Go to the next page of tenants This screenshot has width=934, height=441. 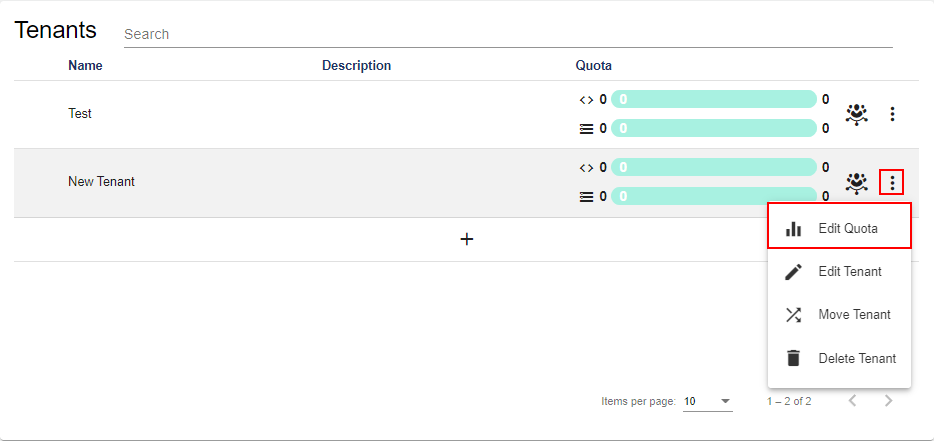coord(888,401)
